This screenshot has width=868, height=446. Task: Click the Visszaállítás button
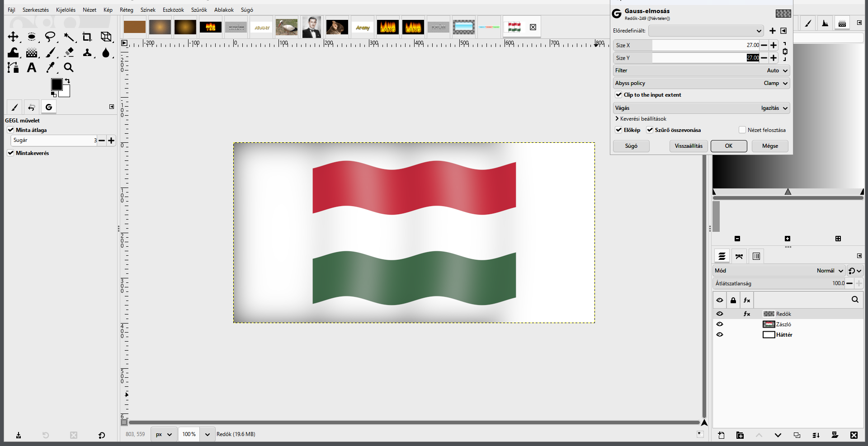[689, 146]
